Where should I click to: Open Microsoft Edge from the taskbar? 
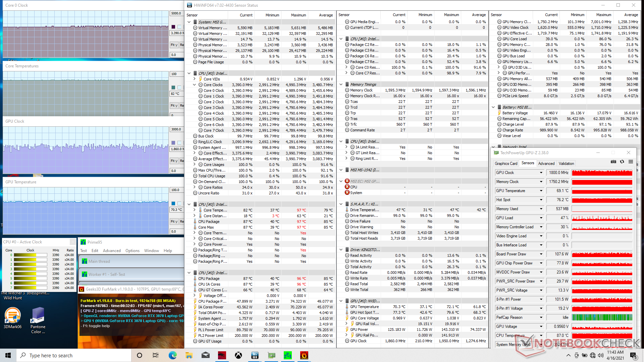172,355
